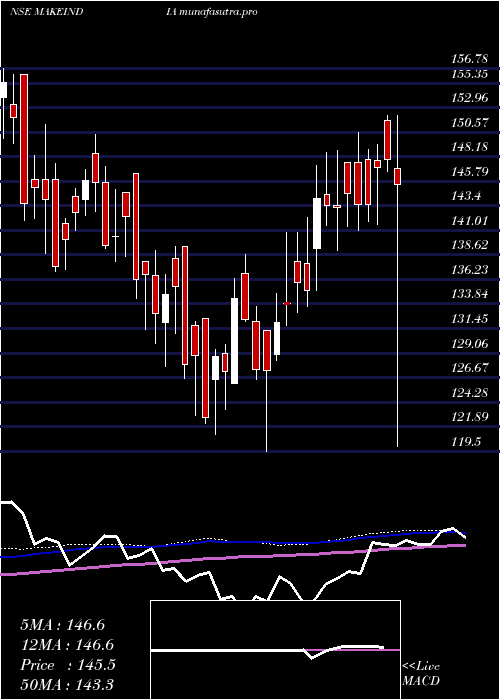Image resolution: width=500 pixels, height=700 pixels.
Task: Click the Price : 145.5 readout
Action: [x=68, y=665]
